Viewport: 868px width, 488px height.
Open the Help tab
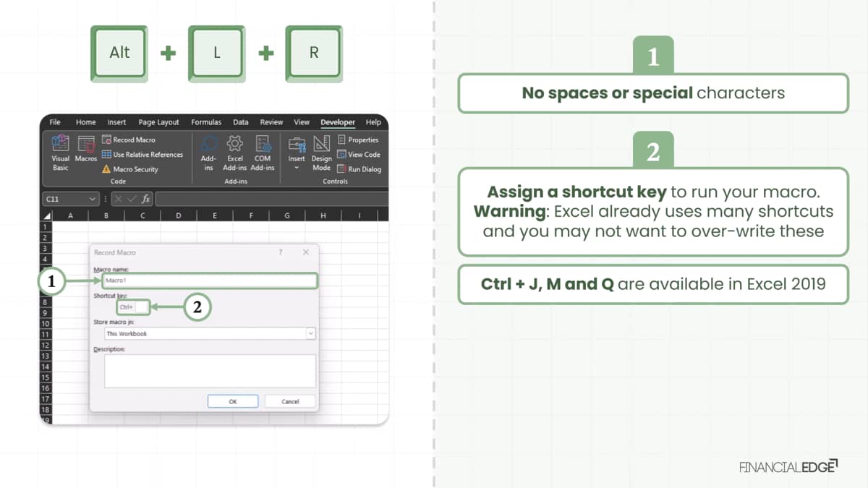pyautogui.click(x=373, y=122)
